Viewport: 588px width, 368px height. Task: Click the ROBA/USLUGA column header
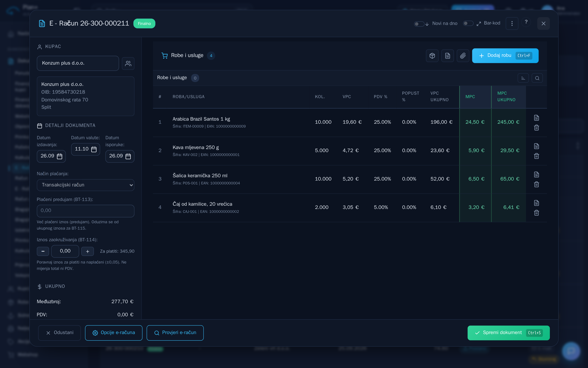[189, 97]
